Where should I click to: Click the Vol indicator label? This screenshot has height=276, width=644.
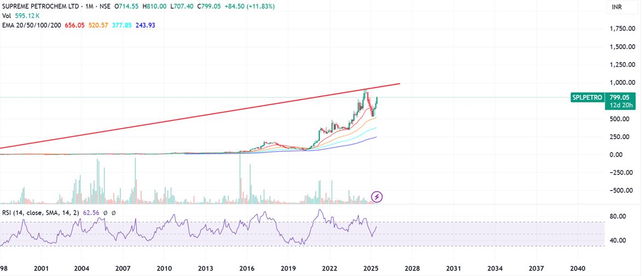point(7,16)
